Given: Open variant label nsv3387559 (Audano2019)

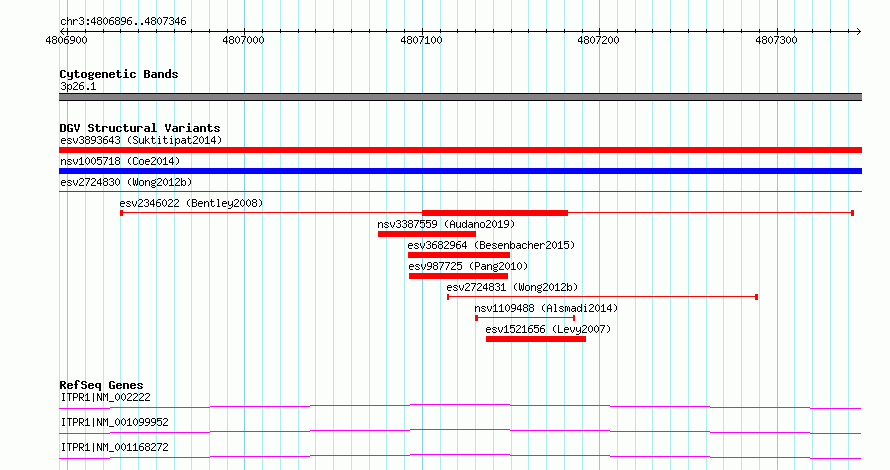Looking at the screenshot, I should 446,224.
